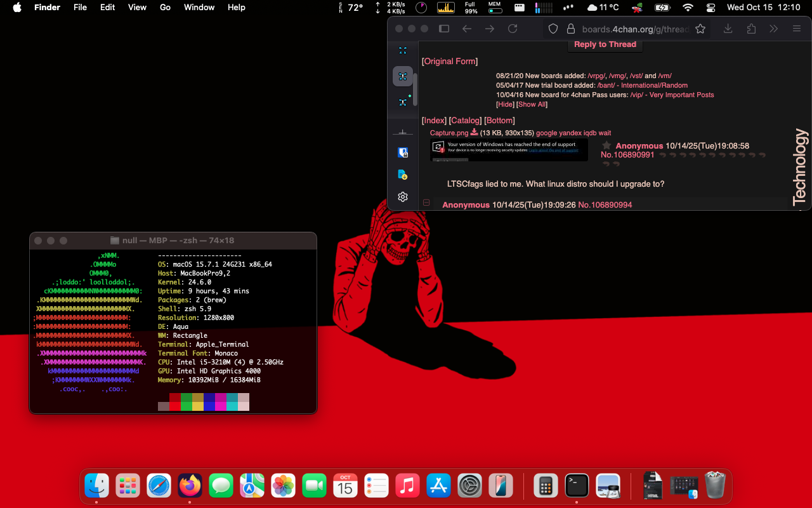Viewport: 812px width, 508px height.
Task: Open the Firefox downloads panel
Action: (728, 29)
